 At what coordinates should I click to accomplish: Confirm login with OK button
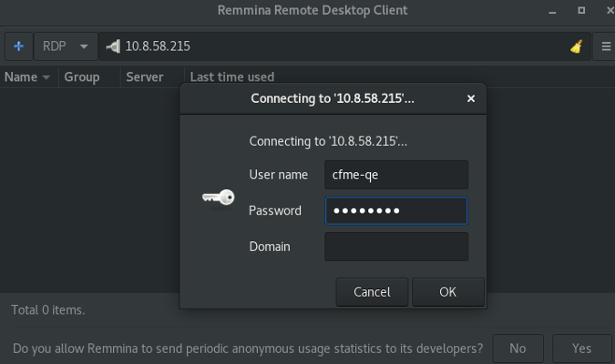[x=447, y=292]
